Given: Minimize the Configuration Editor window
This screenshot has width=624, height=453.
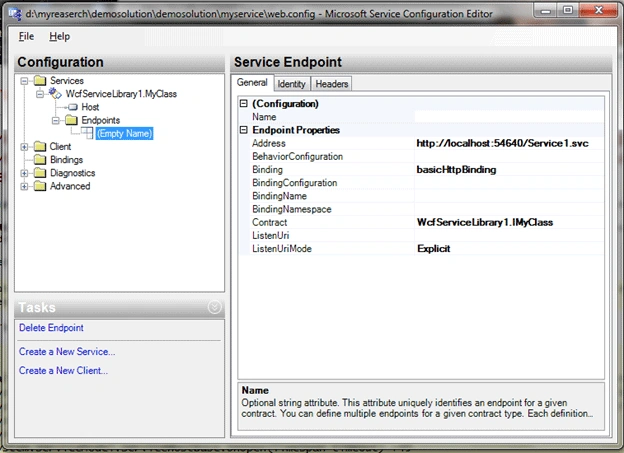Looking at the screenshot, I should click(x=546, y=10).
